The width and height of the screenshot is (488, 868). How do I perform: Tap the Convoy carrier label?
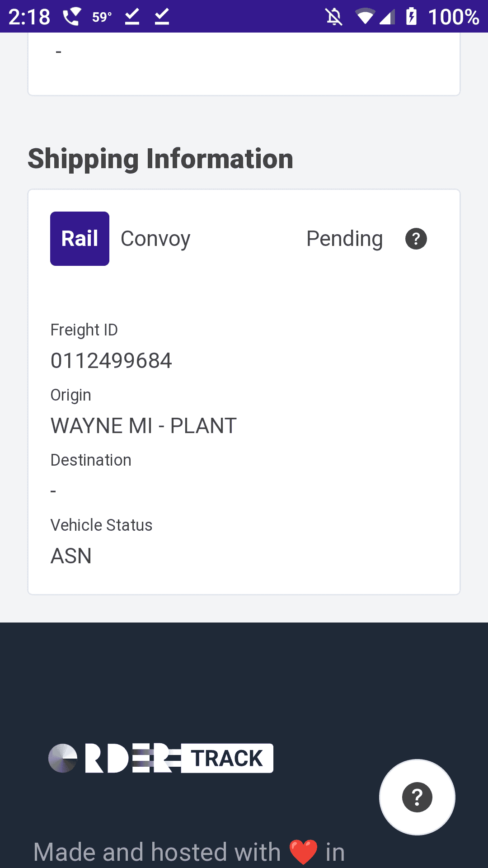[155, 239]
